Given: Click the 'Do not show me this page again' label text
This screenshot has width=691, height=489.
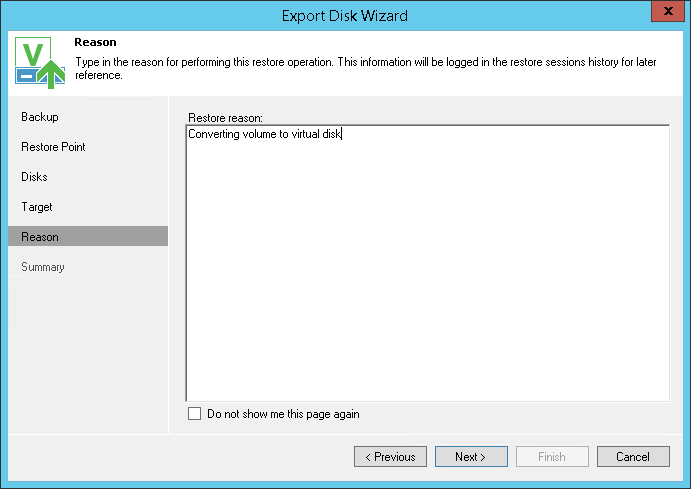Looking at the screenshot, I should point(283,414).
